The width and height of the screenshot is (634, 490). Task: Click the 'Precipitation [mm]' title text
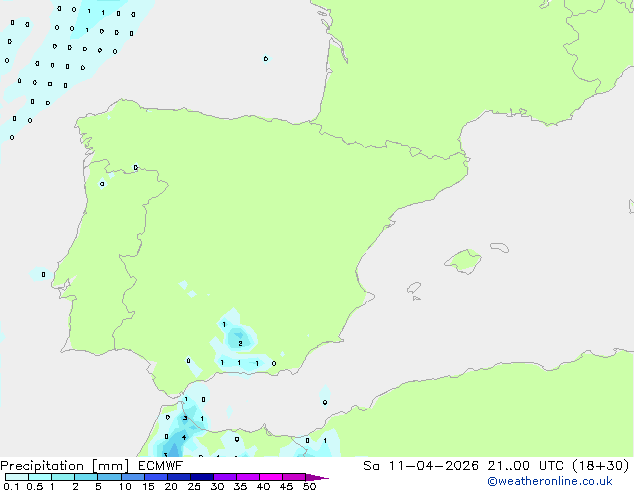point(65,466)
